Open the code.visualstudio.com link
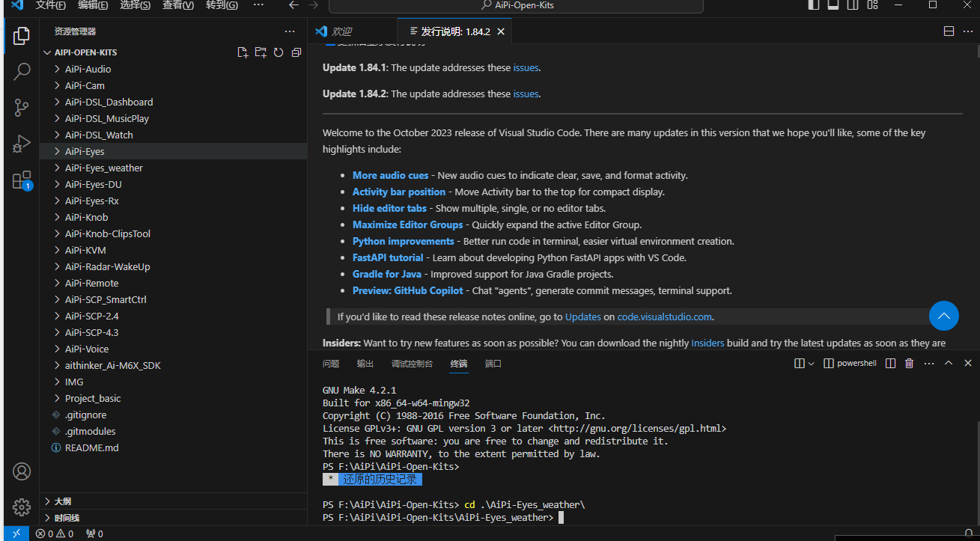 click(x=664, y=317)
